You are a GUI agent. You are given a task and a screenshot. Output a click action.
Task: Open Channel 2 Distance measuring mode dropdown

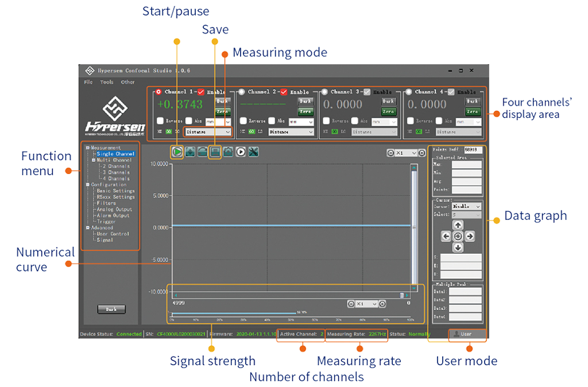pos(291,132)
